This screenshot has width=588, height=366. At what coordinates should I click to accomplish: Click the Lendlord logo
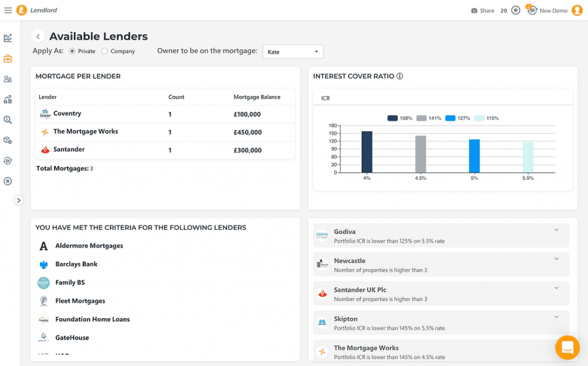point(36,10)
